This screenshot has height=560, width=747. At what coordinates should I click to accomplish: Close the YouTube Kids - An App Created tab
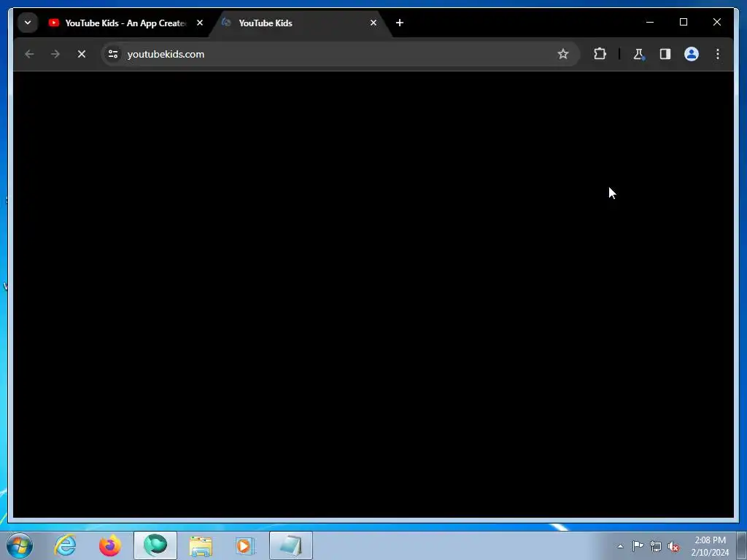(x=200, y=23)
